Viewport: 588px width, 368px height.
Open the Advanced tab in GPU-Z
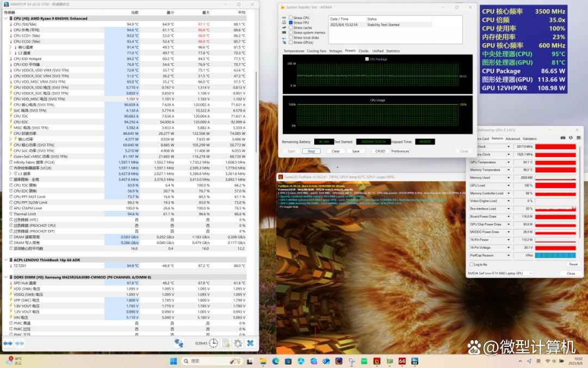tap(512, 138)
